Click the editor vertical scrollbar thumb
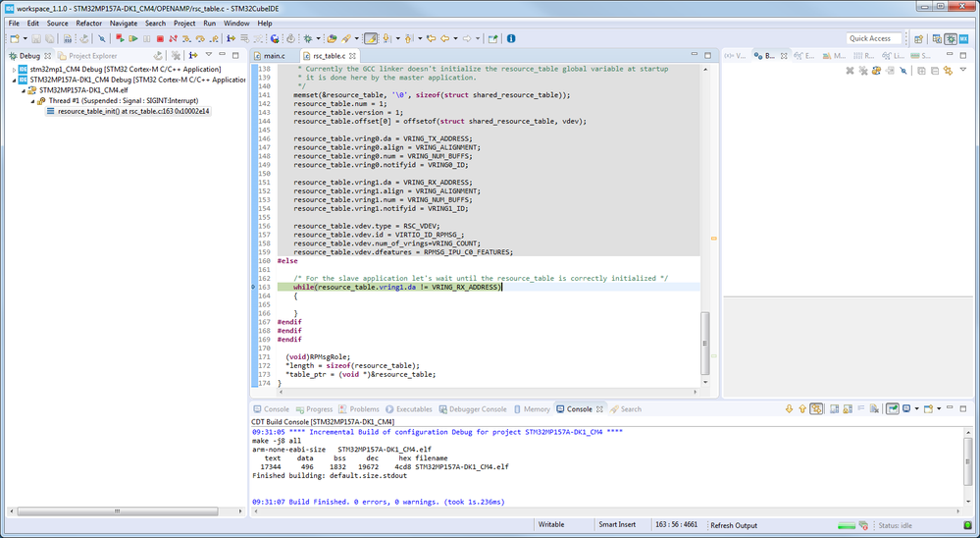 point(705,343)
